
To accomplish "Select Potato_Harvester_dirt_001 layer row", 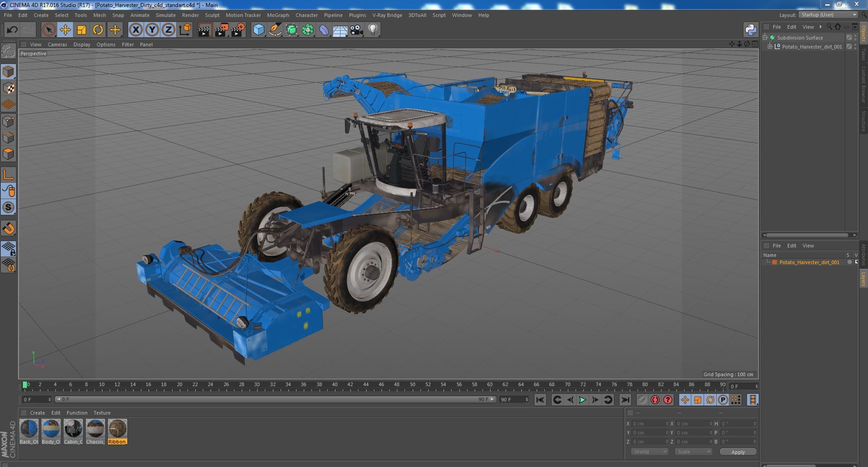I will [x=809, y=262].
